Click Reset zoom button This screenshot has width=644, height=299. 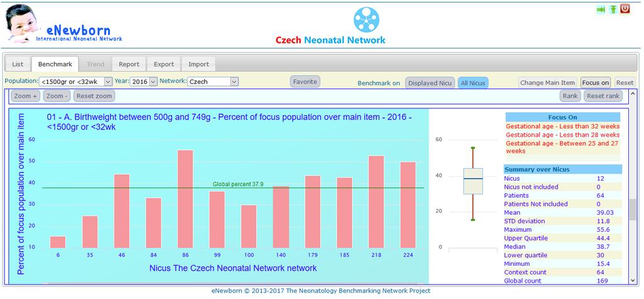(x=94, y=96)
